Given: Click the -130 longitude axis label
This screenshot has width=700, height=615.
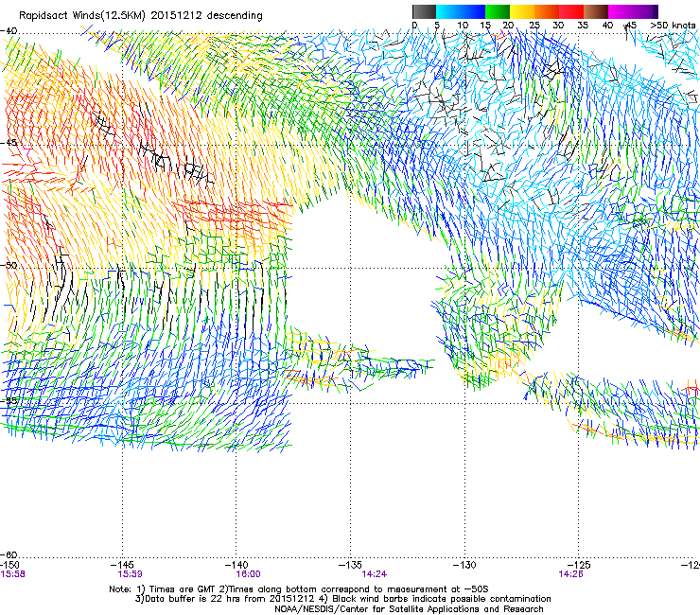Looking at the screenshot, I should pos(464,565).
